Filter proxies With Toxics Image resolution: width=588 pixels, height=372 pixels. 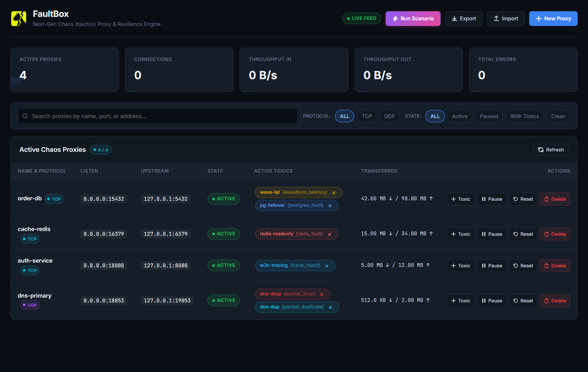tap(524, 116)
